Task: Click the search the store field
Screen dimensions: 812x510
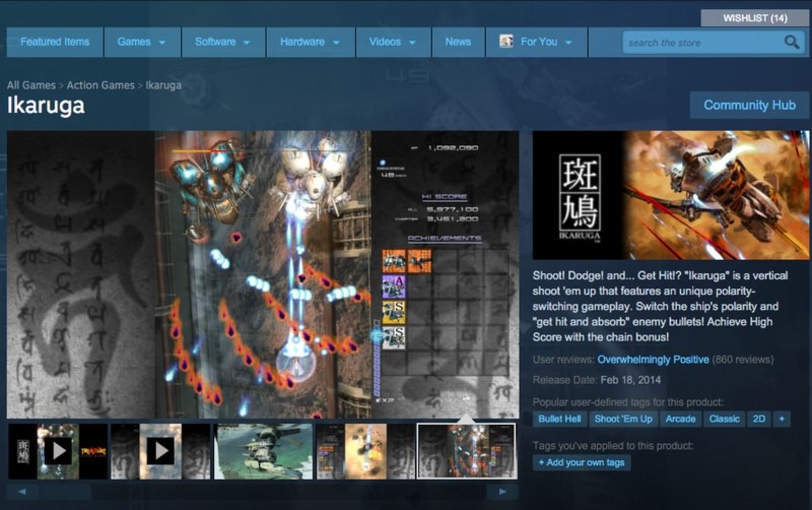Action: 702,43
